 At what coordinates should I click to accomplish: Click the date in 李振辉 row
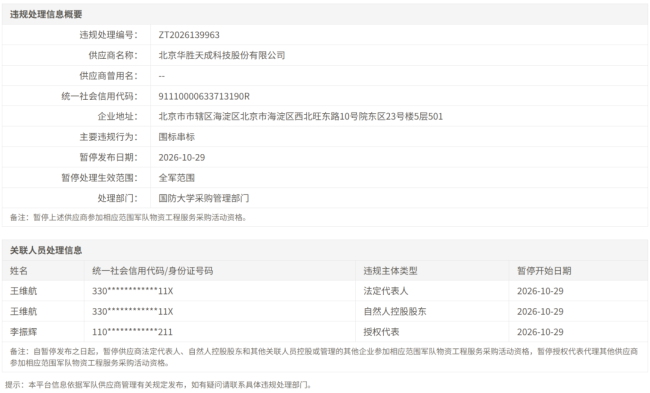tap(540, 332)
